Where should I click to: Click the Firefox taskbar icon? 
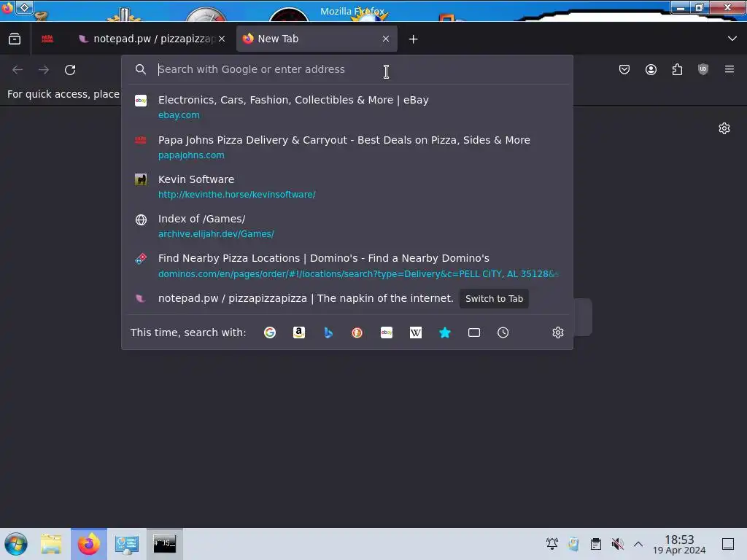click(x=88, y=544)
